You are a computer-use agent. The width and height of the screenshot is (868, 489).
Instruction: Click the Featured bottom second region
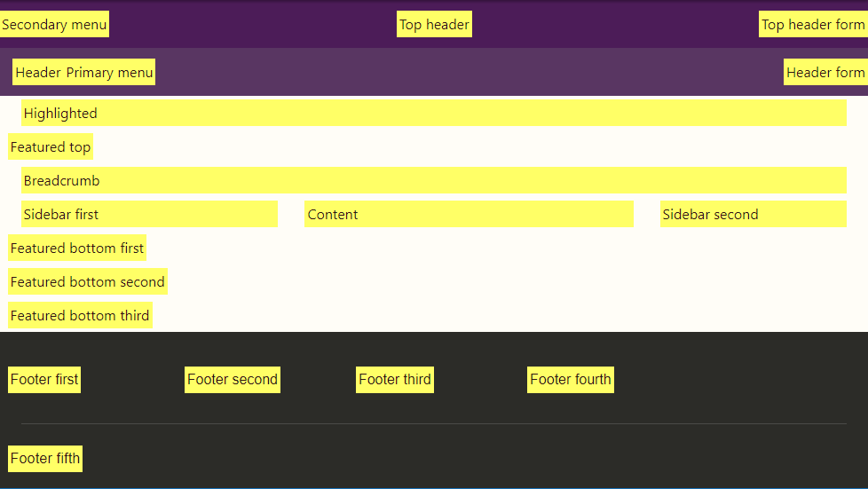[x=88, y=282]
